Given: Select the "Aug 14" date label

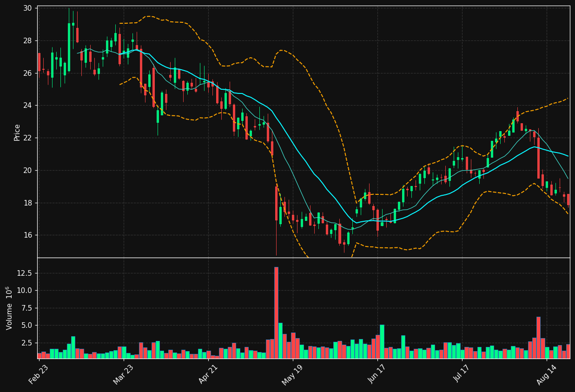Looking at the screenshot, I should click(547, 374).
